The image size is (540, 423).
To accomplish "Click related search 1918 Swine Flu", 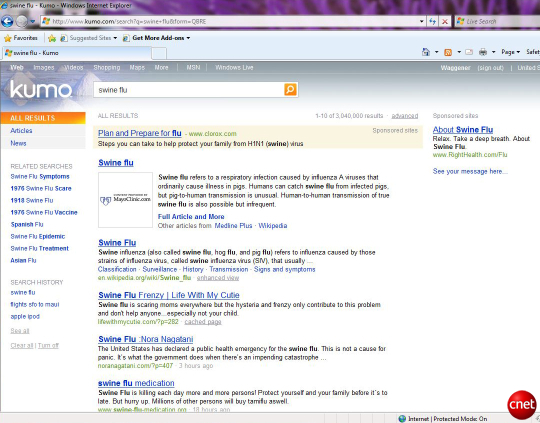I will point(32,200).
